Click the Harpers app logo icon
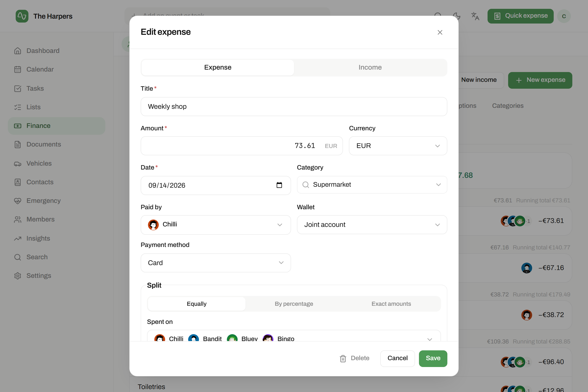588x392 pixels. pos(22,16)
